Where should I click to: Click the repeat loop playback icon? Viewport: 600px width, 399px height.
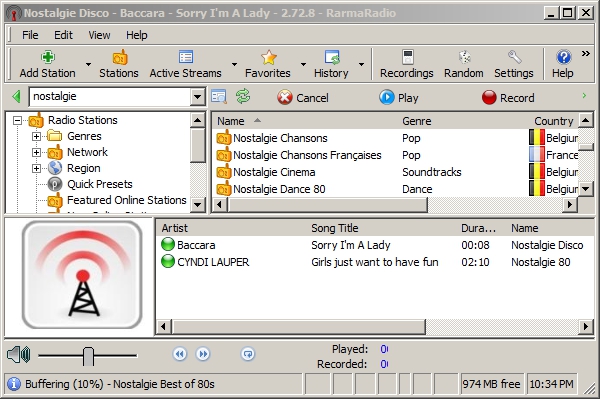[248, 354]
